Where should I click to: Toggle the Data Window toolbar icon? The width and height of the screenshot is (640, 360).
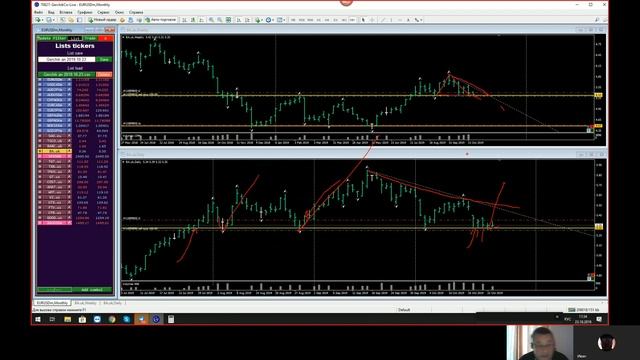pos(71,20)
